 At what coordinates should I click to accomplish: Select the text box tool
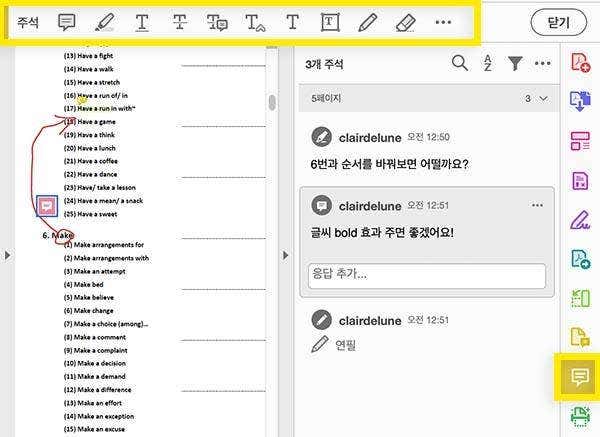(330, 22)
